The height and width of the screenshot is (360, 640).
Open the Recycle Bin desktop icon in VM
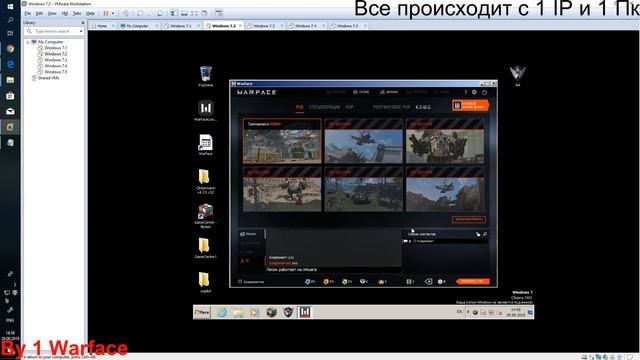point(206,75)
